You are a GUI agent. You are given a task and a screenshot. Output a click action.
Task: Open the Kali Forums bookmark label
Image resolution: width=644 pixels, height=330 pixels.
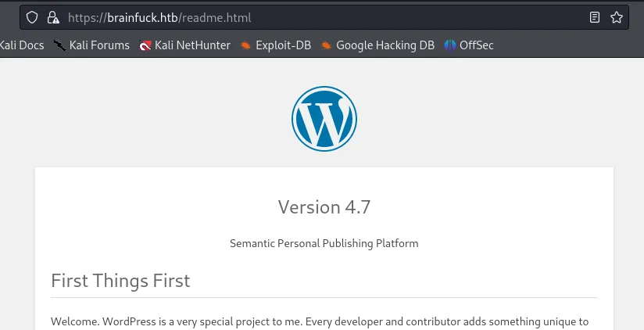(99, 45)
